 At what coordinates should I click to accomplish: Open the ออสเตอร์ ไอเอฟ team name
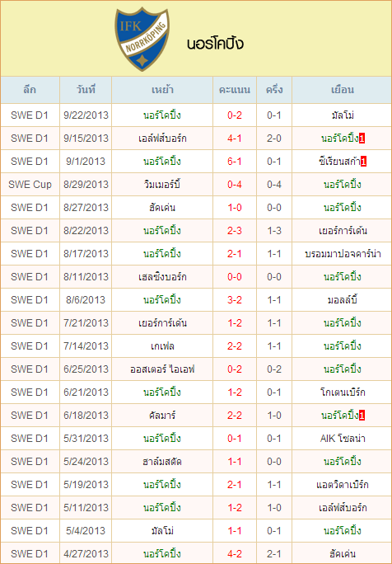(x=162, y=369)
